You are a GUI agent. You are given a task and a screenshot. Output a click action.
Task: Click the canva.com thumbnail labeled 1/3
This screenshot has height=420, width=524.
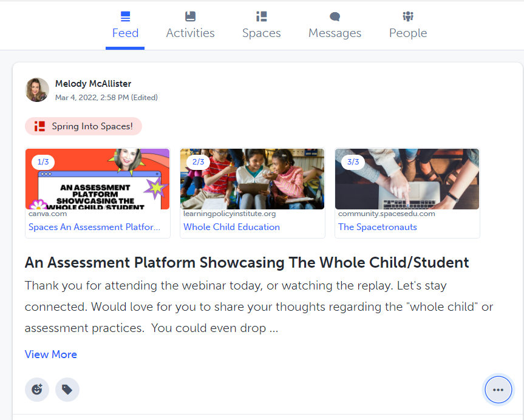pos(97,179)
